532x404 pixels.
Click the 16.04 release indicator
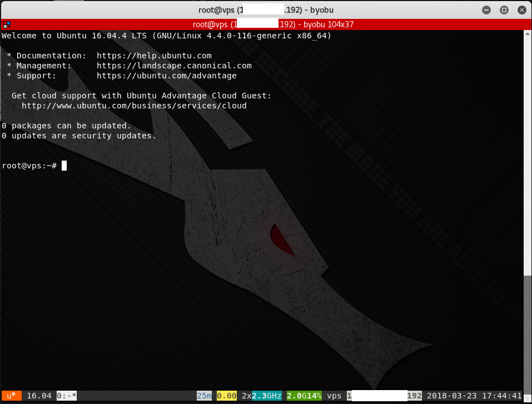[x=39, y=396]
